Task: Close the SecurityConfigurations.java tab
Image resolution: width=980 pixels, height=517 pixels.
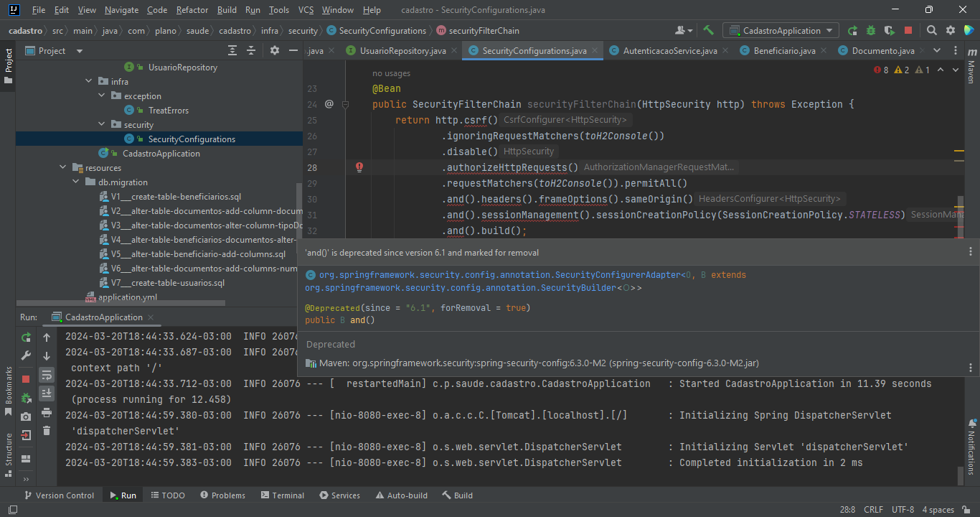Action: [x=595, y=51]
